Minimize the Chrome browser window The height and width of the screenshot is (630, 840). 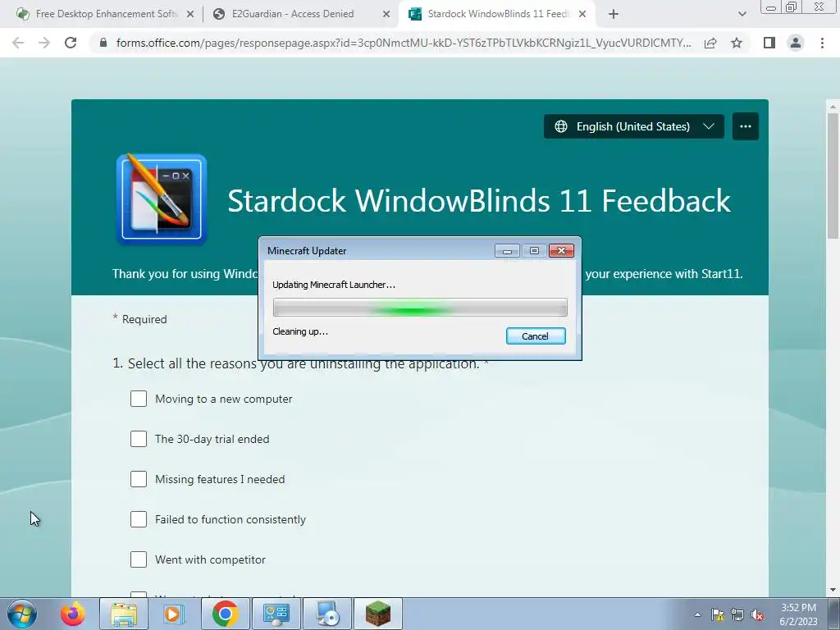tap(770, 7)
